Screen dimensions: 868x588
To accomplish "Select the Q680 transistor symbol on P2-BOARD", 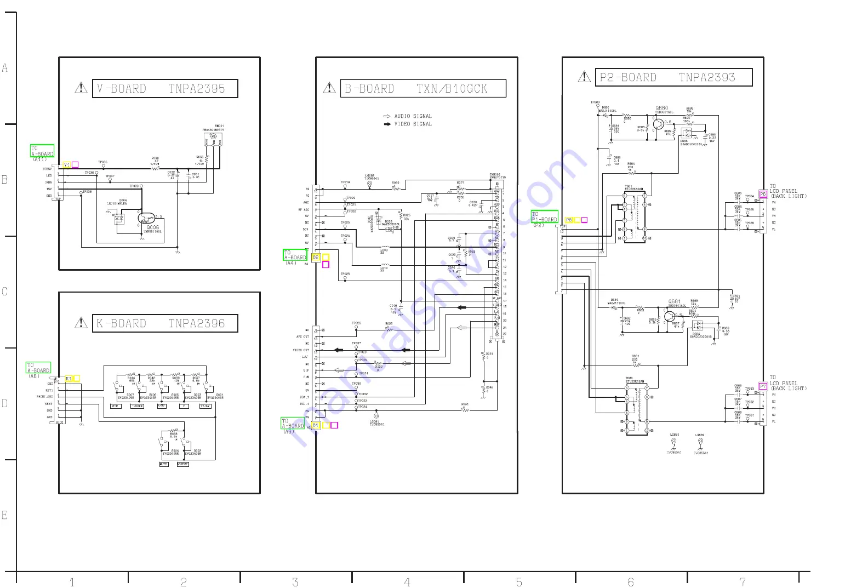I will pos(659,124).
